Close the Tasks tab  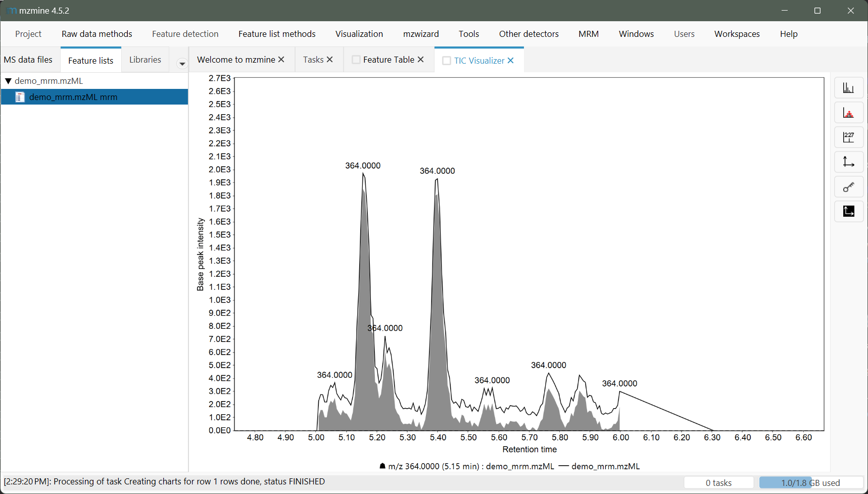[x=330, y=60]
